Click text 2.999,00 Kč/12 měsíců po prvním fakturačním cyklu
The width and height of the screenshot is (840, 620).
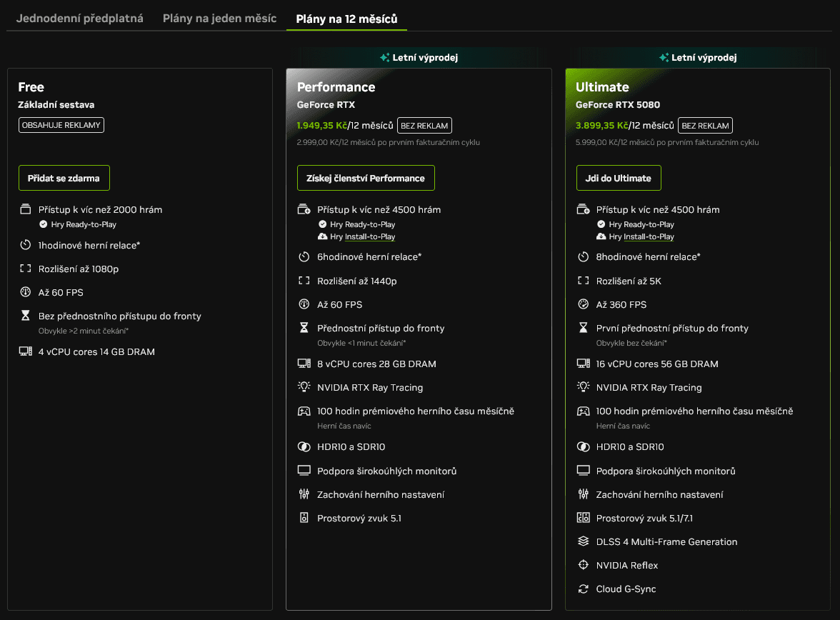[x=389, y=142]
